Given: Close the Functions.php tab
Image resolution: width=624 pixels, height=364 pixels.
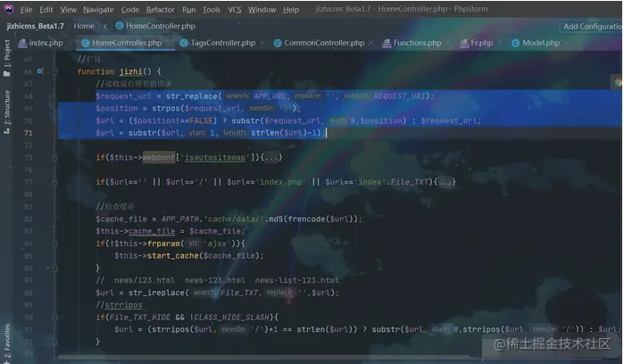Looking at the screenshot, I should pos(448,42).
